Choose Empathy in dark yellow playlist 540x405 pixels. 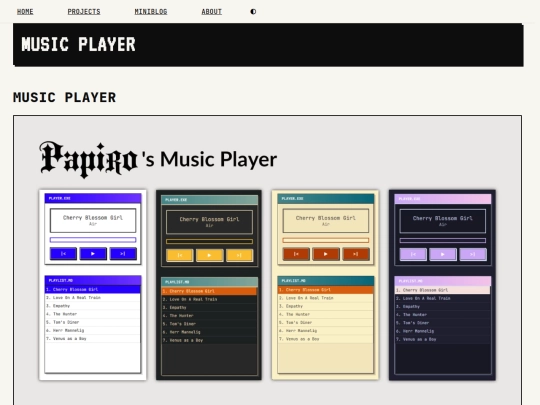click(209, 308)
